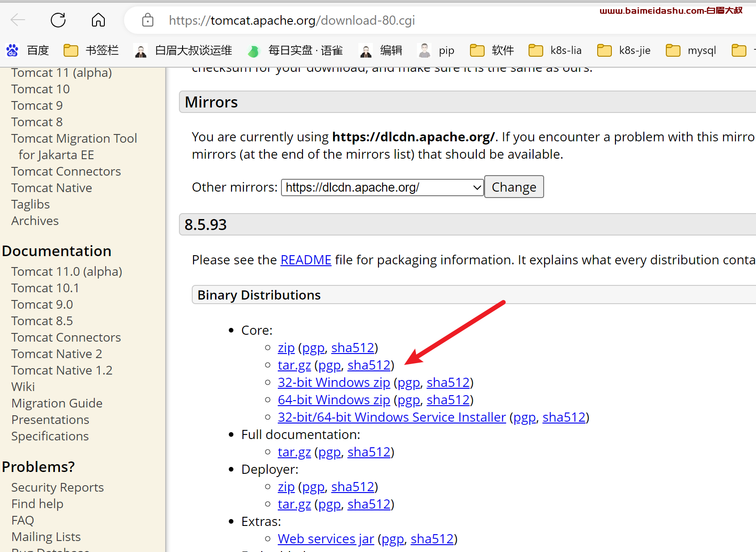The height and width of the screenshot is (552, 756).
Task: Open the 软件 bookmark folder
Action: (492, 50)
